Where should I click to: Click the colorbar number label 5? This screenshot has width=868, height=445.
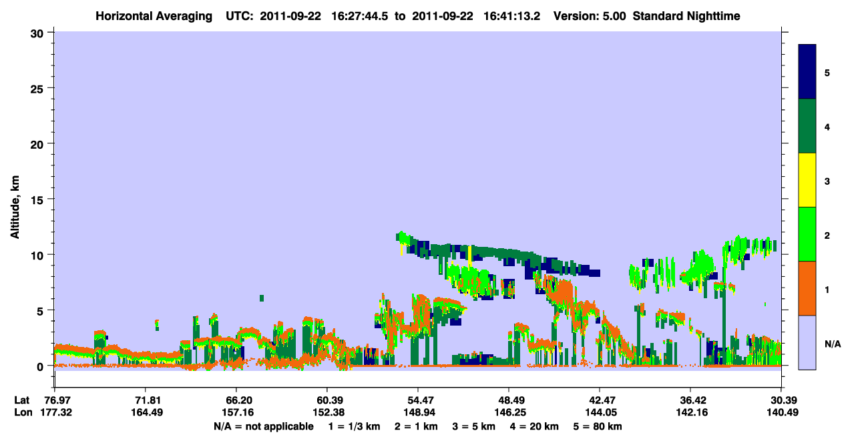tap(827, 72)
